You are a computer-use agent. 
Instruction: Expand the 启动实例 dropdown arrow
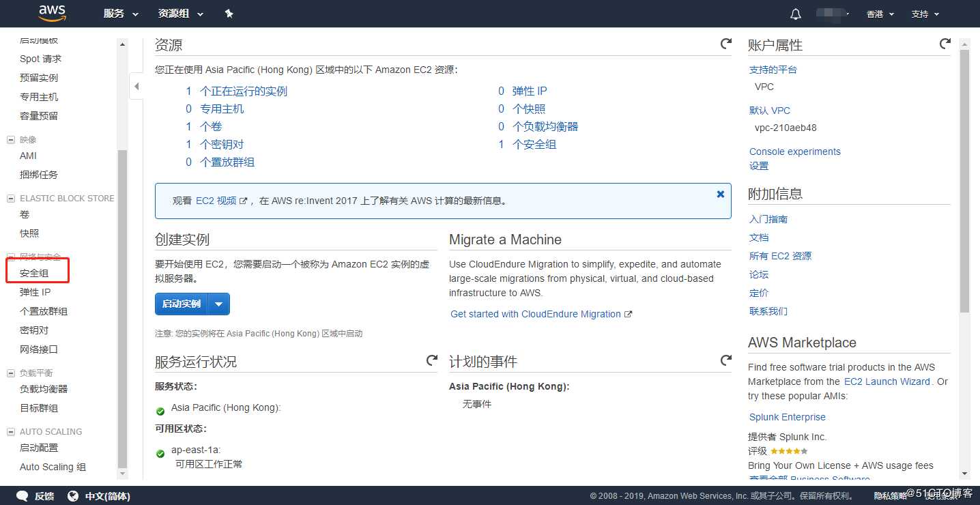[219, 304]
